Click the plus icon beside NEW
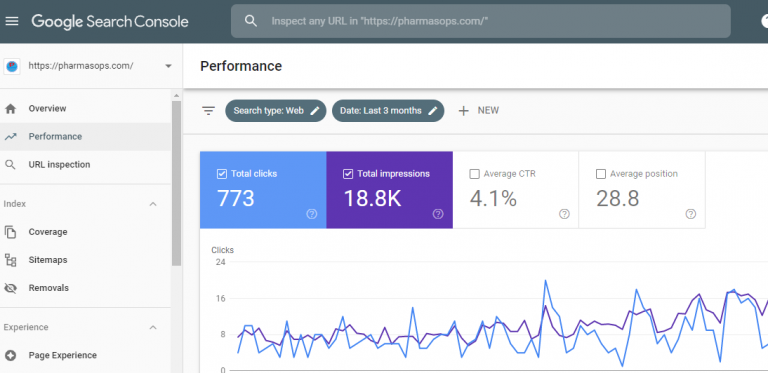The image size is (768, 373). point(463,111)
